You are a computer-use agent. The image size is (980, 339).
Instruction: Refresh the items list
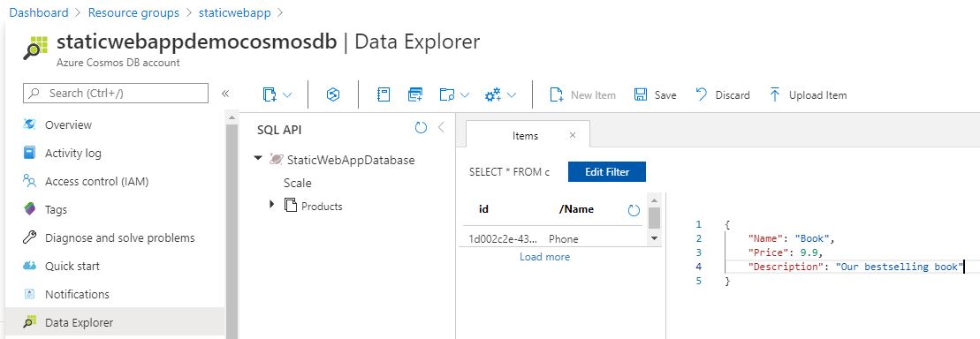point(634,210)
